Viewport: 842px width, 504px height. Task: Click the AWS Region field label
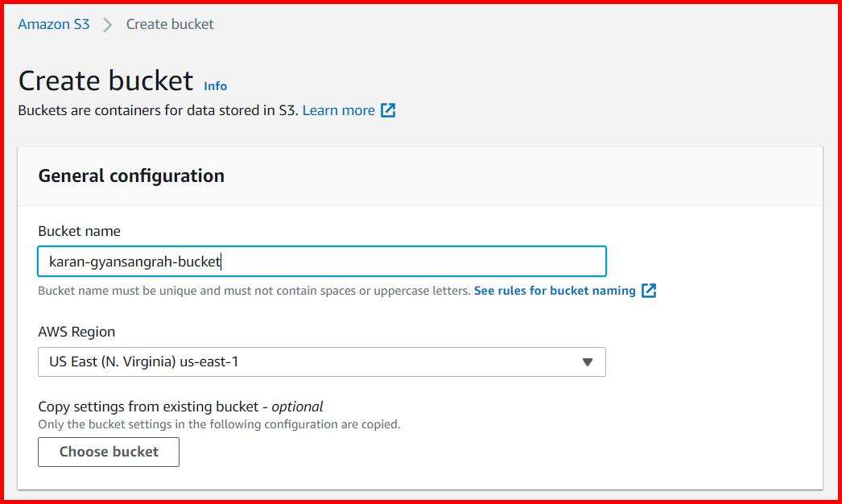[76, 332]
